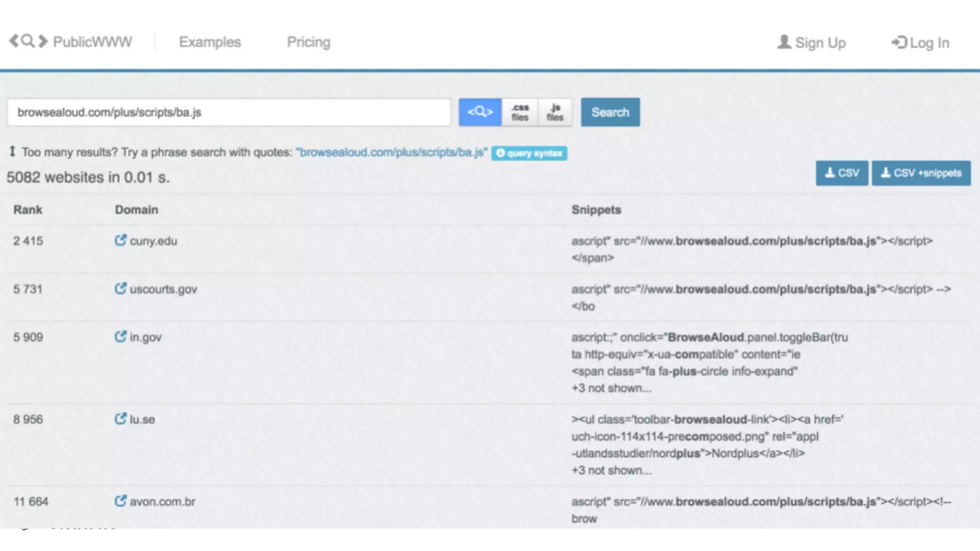
Task: Open external link icon for lu.se
Action: click(x=121, y=419)
